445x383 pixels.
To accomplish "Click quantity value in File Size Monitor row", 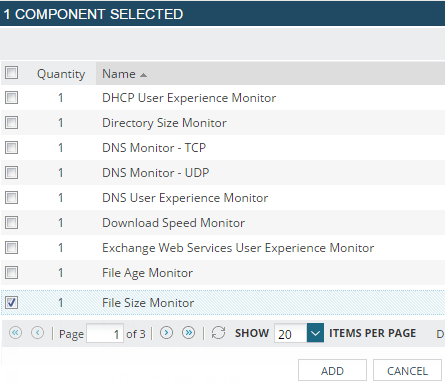I will click(61, 303).
